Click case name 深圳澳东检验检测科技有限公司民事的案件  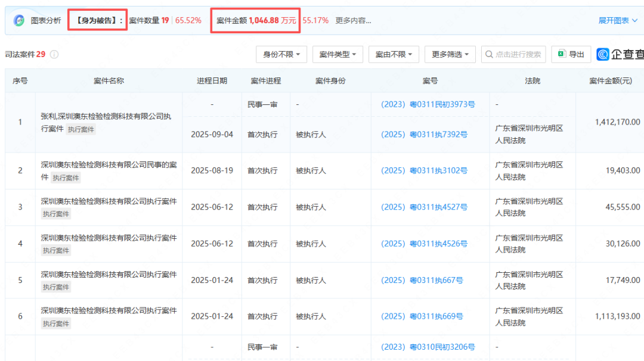[109, 170]
